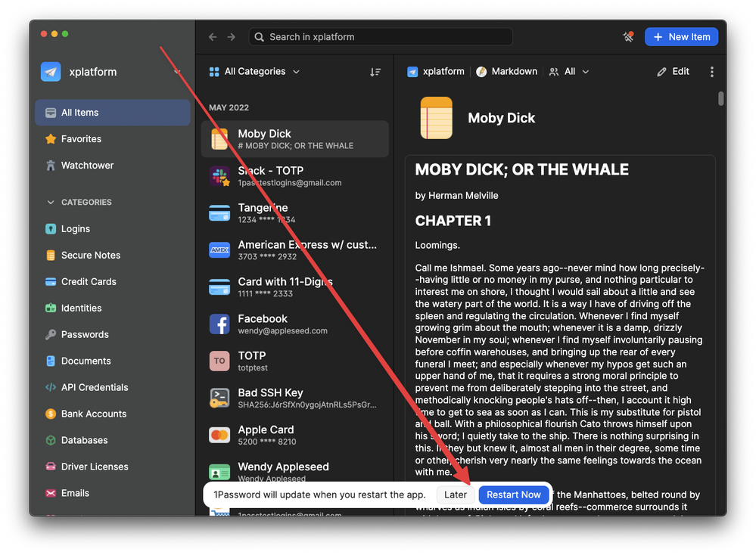Click the notification icon beside New Item
The height and width of the screenshot is (555, 756).
pyautogui.click(x=627, y=36)
